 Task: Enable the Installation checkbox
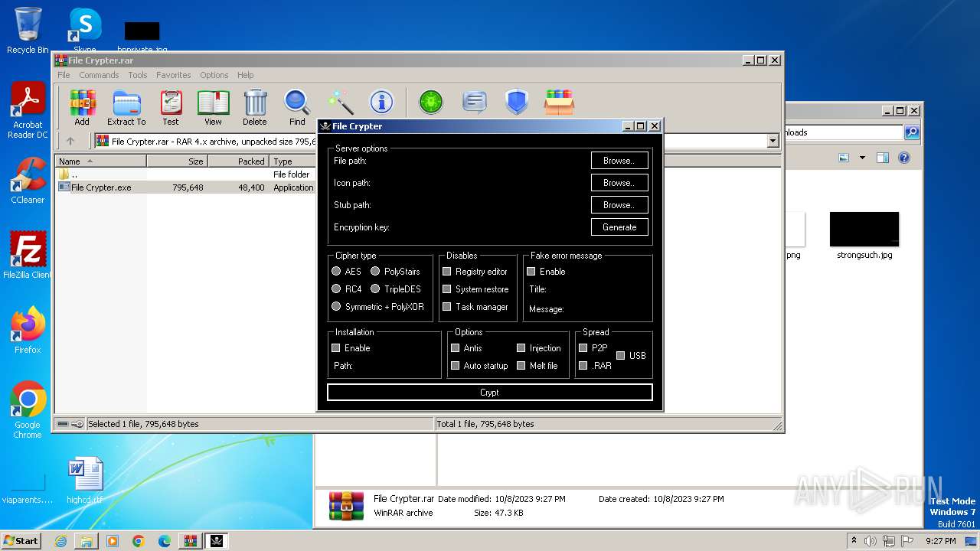point(336,347)
